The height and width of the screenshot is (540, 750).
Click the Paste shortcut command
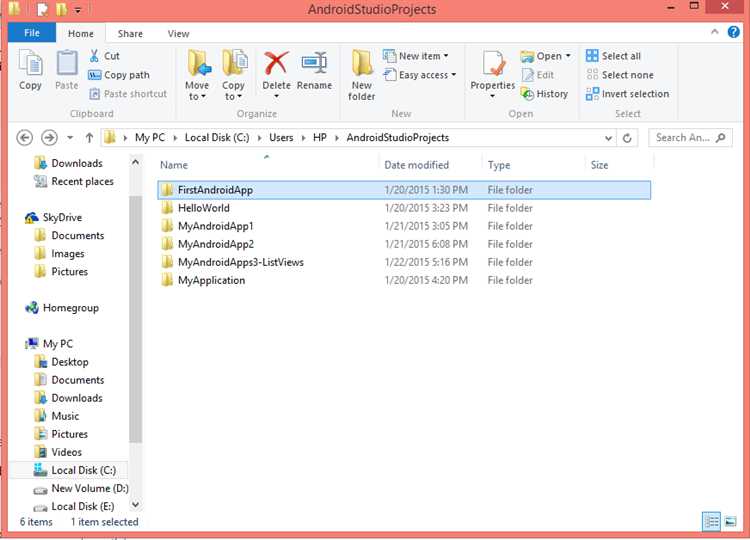[x=128, y=94]
